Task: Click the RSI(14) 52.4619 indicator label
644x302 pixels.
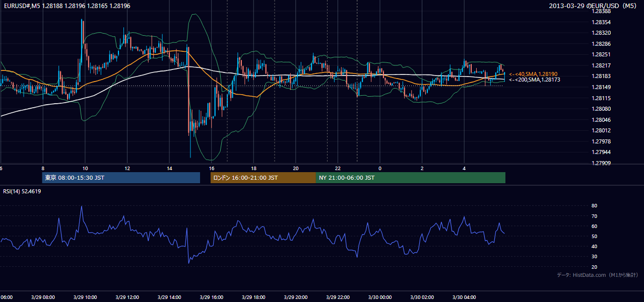Action: pos(22,191)
